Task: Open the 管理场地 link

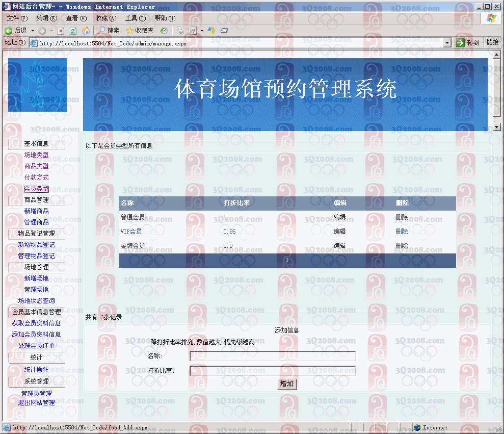Action: point(36,290)
